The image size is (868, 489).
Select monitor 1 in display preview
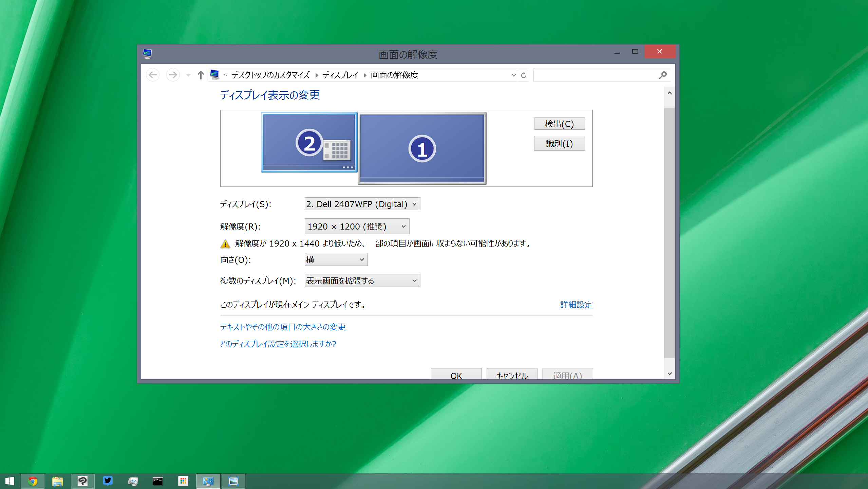[x=422, y=148]
